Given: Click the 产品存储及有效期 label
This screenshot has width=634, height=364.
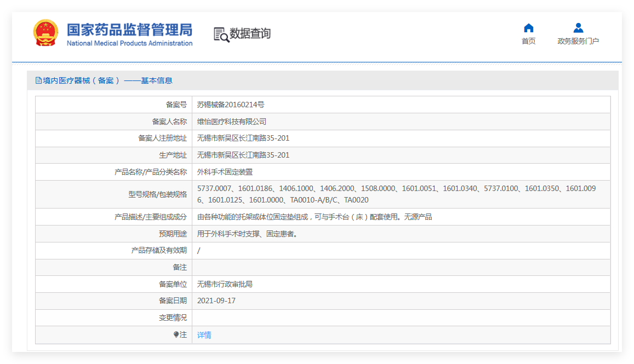Looking at the screenshot, I should coord(159,251).
